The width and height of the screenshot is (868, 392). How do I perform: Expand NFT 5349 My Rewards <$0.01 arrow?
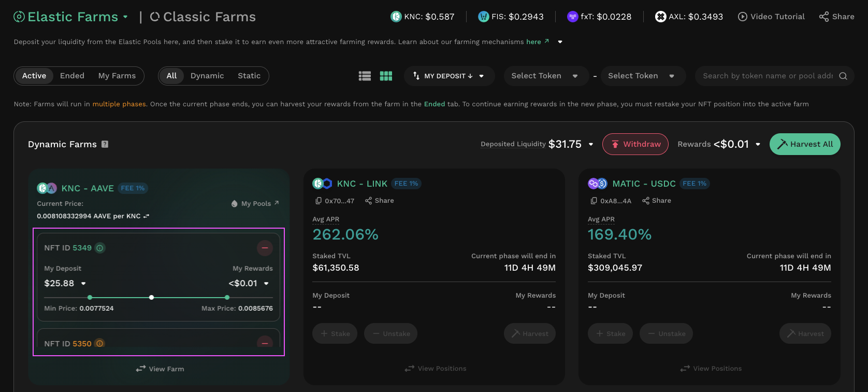(x=266, y=284)
